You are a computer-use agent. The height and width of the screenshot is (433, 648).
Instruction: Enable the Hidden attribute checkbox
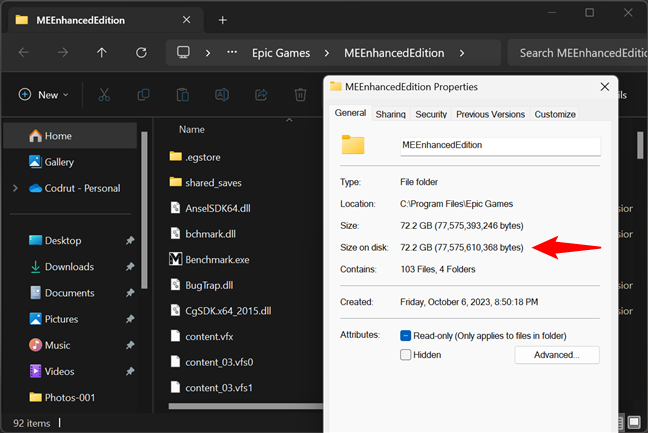click(406, 355)
